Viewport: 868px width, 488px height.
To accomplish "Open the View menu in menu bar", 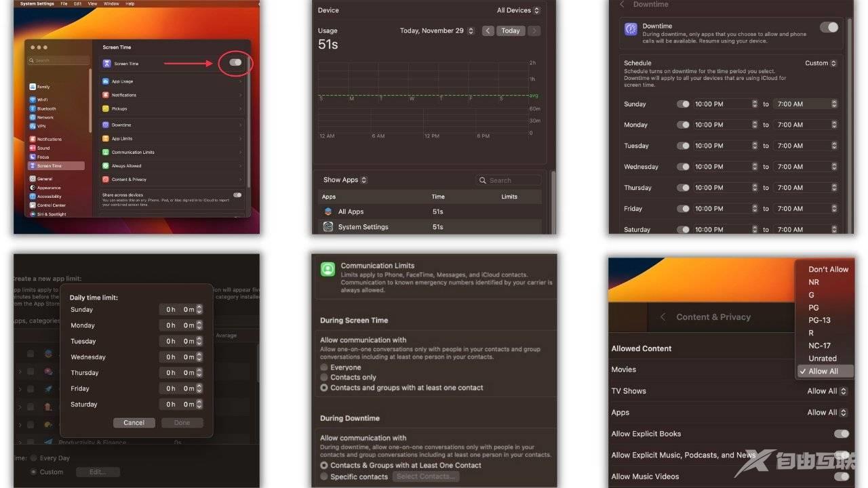I will click(x=93, y=3).
